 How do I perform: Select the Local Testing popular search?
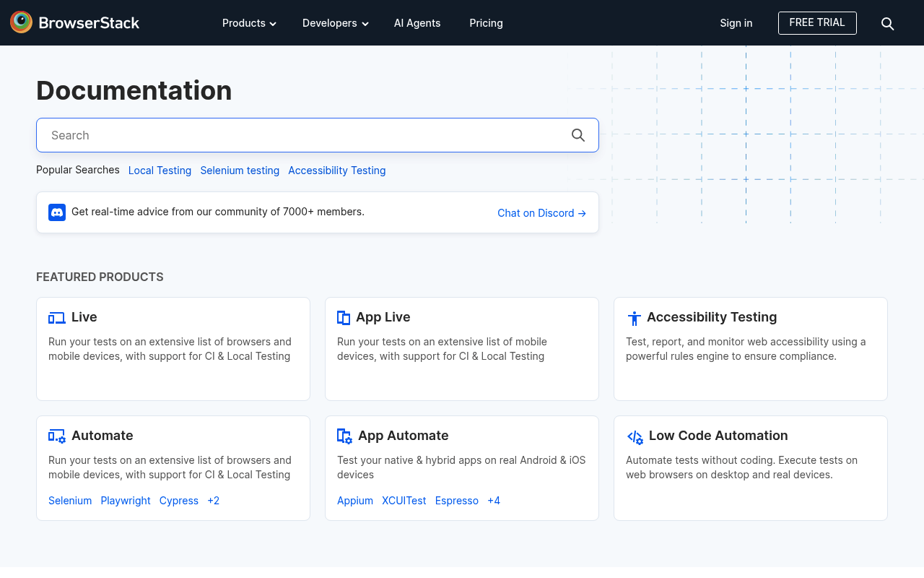coord(160,171)
